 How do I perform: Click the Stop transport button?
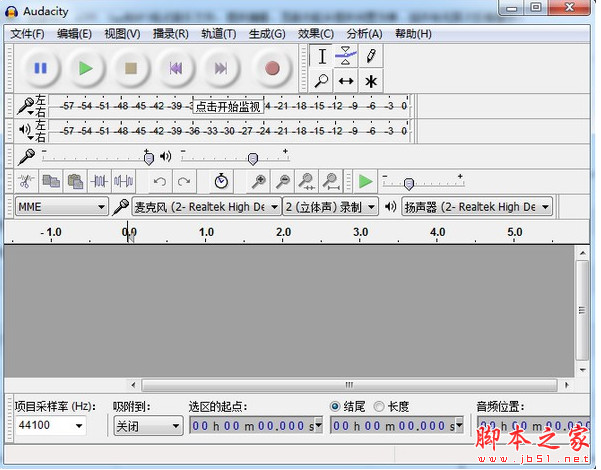click(x=131, y=68)
